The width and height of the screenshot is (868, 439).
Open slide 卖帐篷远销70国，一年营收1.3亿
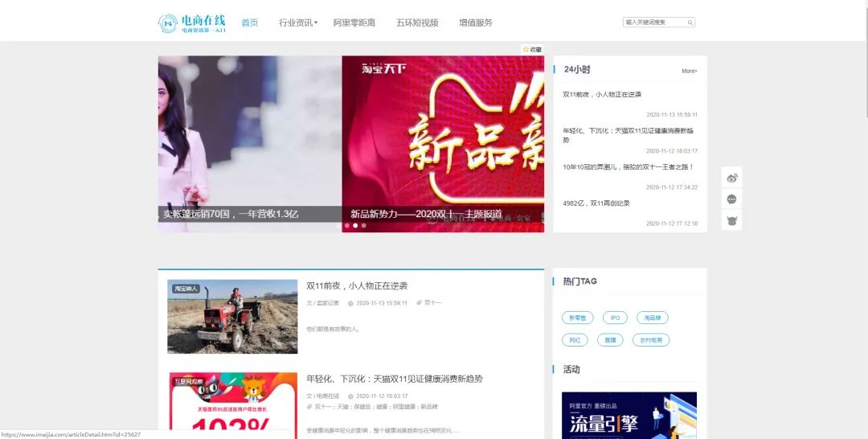point(231,214)
